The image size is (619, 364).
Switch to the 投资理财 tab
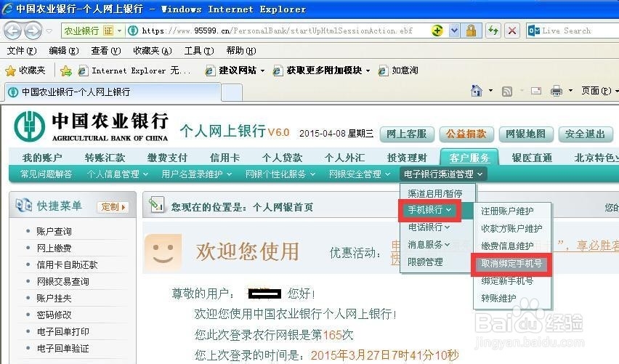click(407, 158)
